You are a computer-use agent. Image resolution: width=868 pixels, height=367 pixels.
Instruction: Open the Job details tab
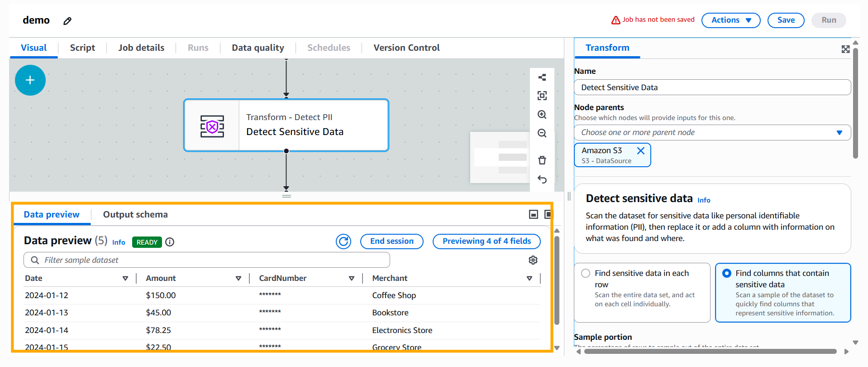(141, 48)
